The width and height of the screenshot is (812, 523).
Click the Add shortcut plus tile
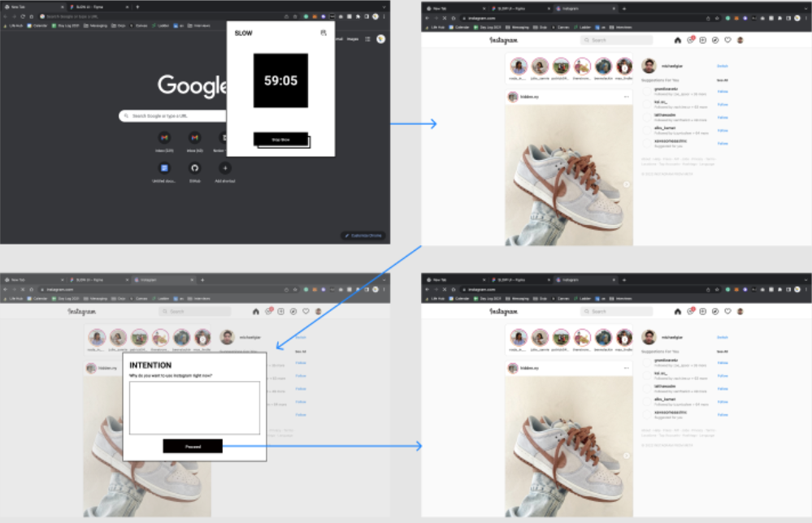[225, 167]
